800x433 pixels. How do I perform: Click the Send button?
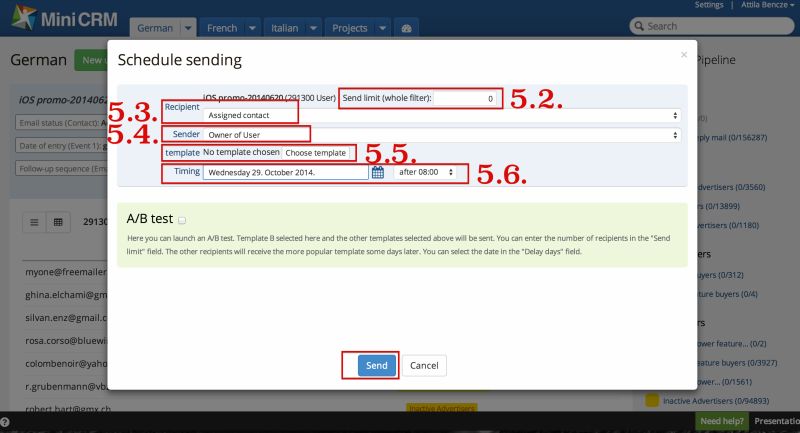click(x=377, y=365)
